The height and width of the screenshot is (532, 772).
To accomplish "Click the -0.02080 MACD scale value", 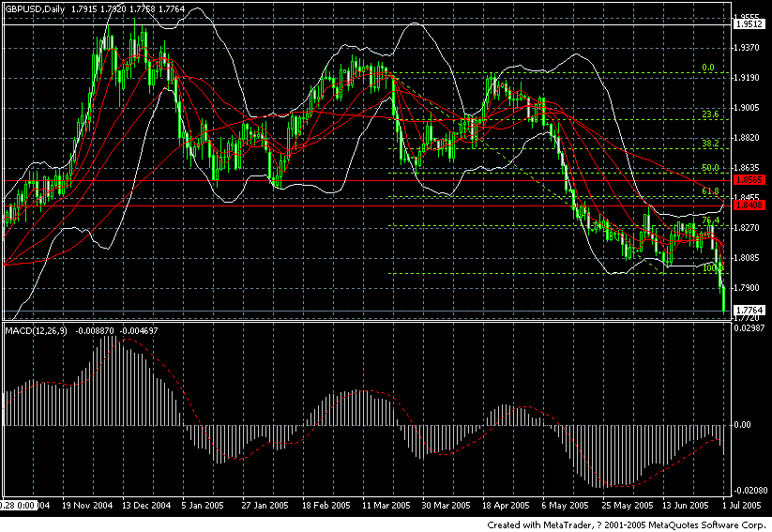I will tap(750, 491).
